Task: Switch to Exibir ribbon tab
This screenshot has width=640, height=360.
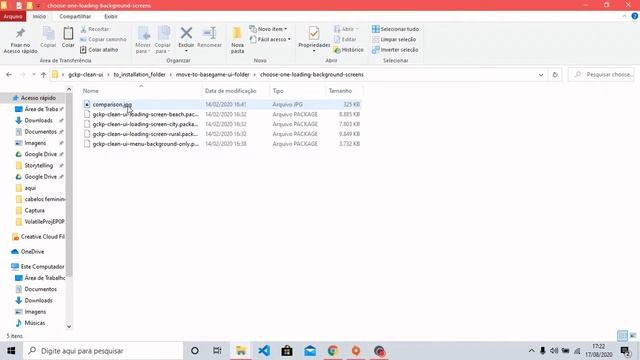Action: click(111, 16)
